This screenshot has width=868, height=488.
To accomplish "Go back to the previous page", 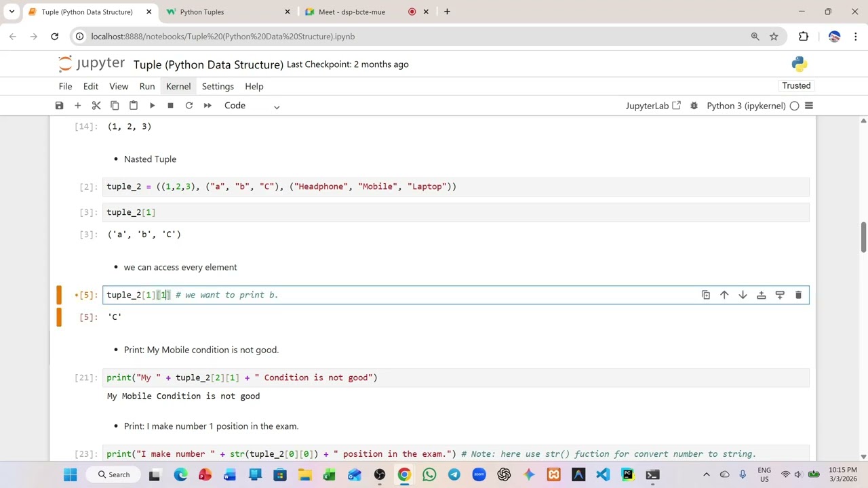I will [12, 37].
